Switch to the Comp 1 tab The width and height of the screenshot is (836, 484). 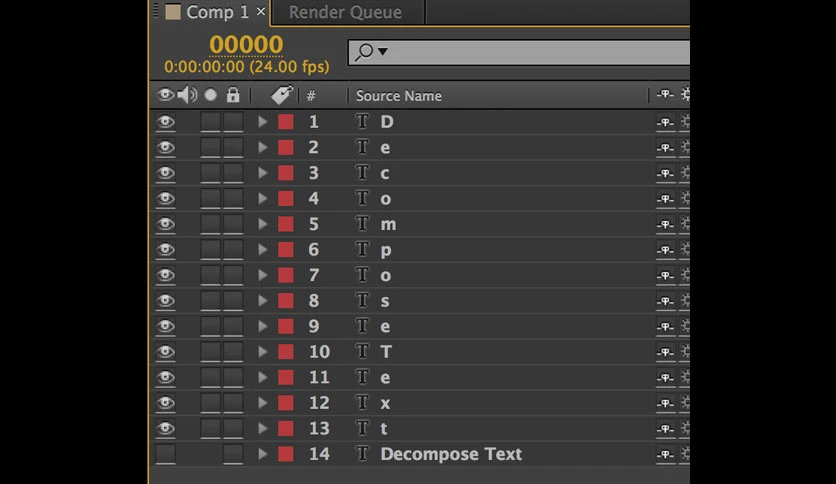point(218,12)
